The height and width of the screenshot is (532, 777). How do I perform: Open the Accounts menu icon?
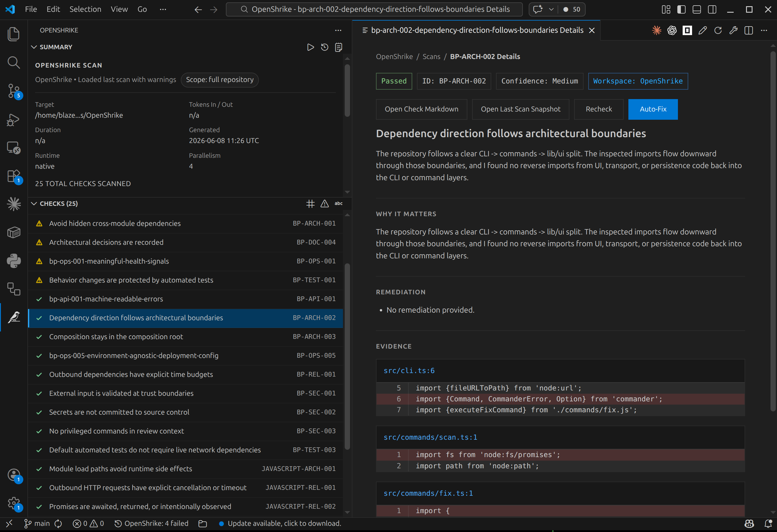point(13,475)
